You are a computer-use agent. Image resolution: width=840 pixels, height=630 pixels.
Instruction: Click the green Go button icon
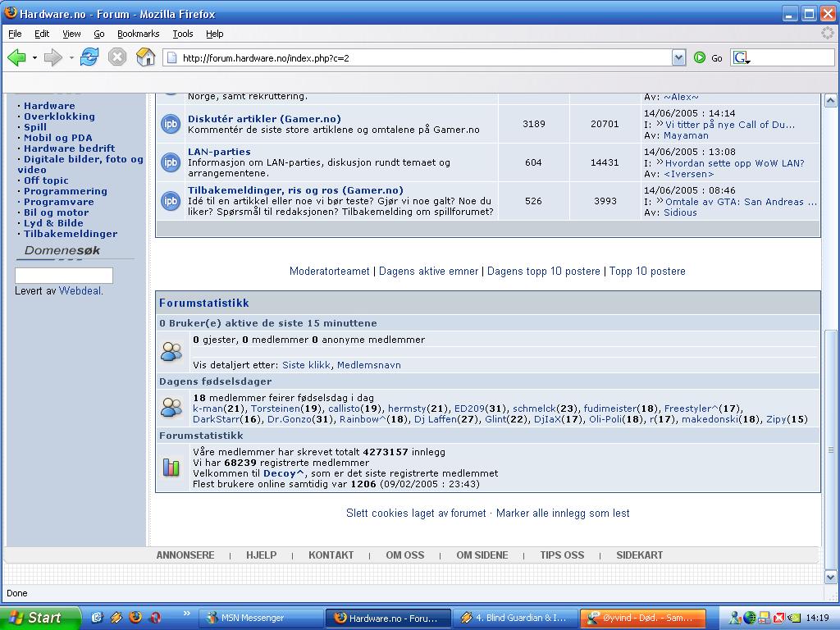[x=700, y=57]
